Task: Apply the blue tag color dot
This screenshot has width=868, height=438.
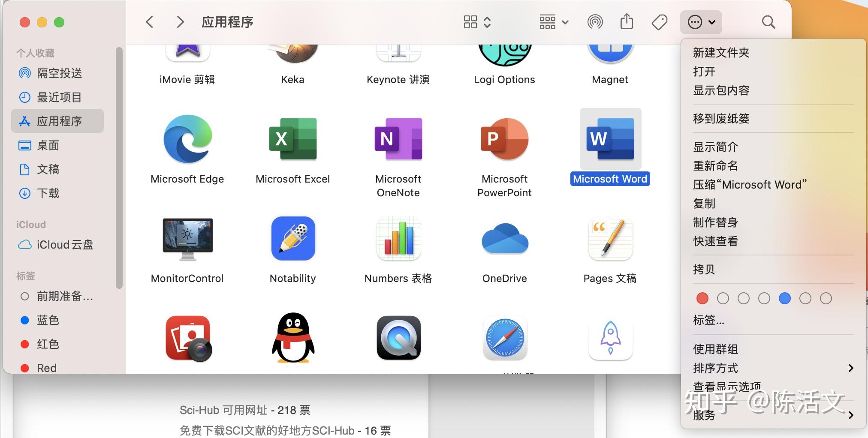Action: [x=785, y=298]
